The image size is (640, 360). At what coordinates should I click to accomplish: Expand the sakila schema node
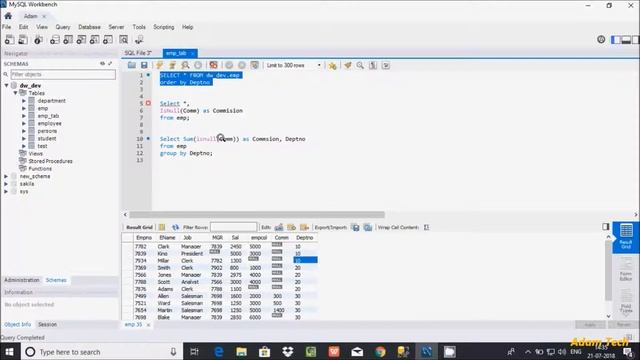point(6,184)
